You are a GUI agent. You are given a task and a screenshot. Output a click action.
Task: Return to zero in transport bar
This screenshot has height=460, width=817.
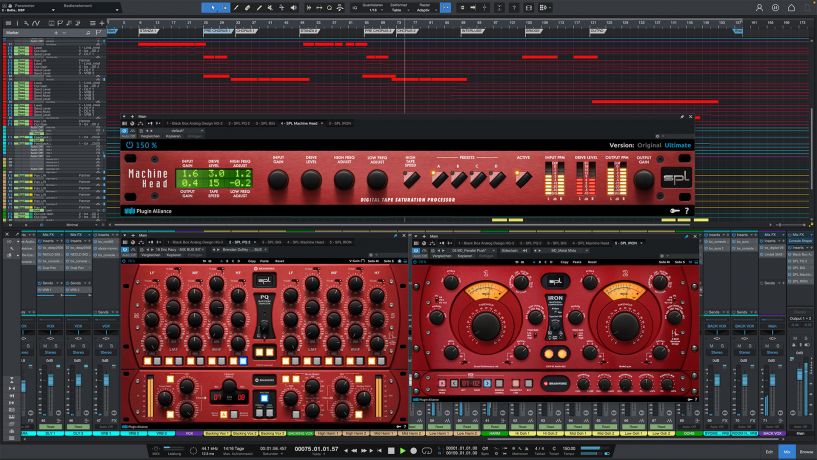point(380,451)
